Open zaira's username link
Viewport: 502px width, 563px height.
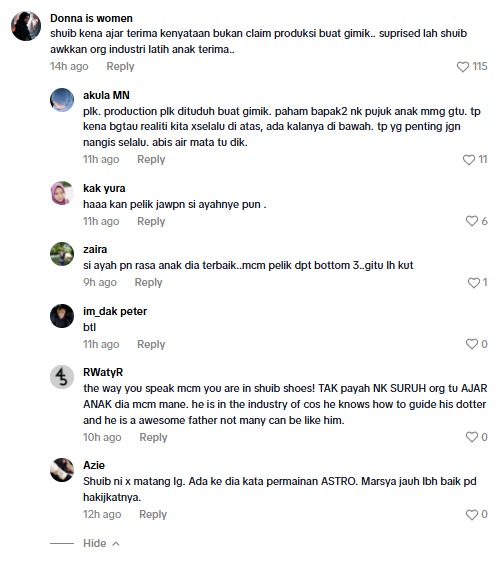[x=95, y=250]
